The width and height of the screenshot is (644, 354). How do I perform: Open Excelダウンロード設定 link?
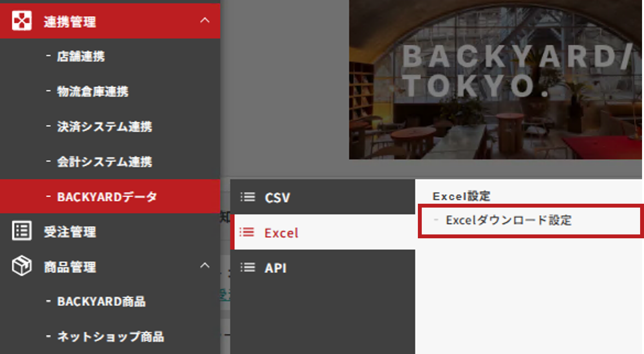(509, 220)
